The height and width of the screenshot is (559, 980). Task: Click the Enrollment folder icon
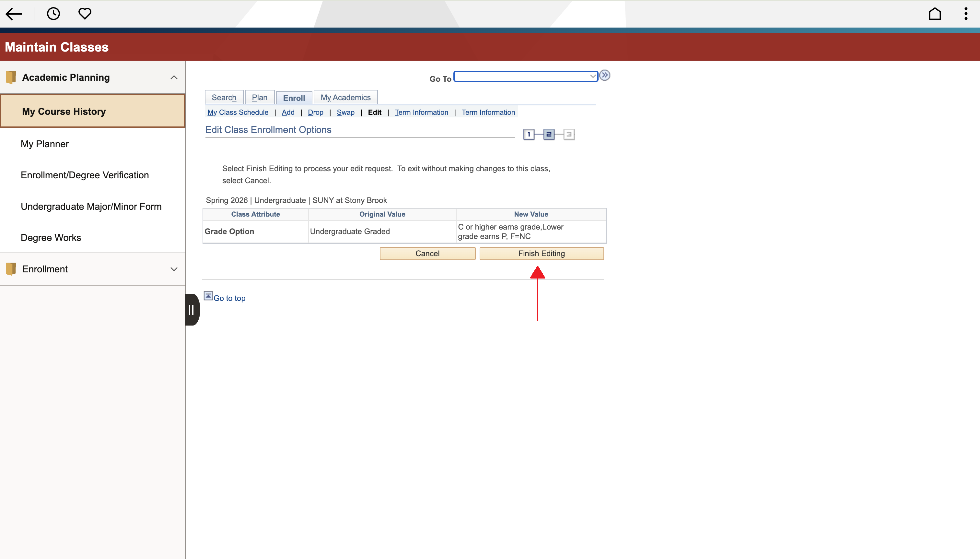pyautogui.click(x=11, y=269)
